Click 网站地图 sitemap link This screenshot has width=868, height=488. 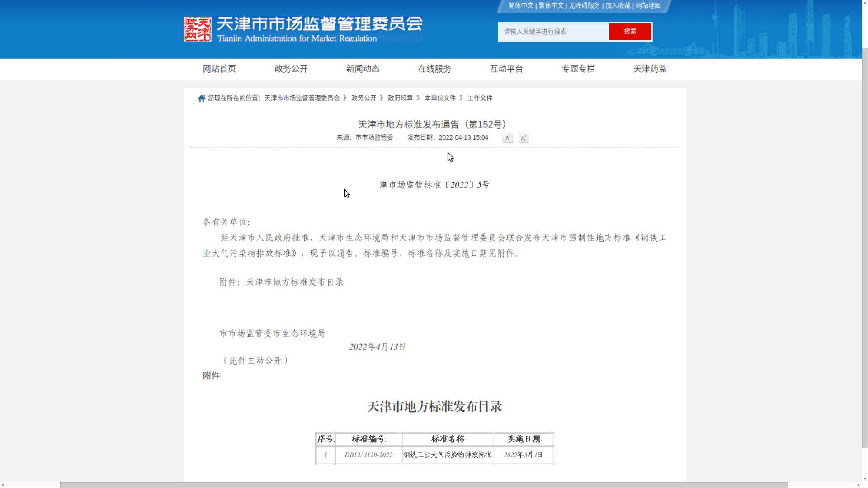pyautogui.click(x=648, y=6)
